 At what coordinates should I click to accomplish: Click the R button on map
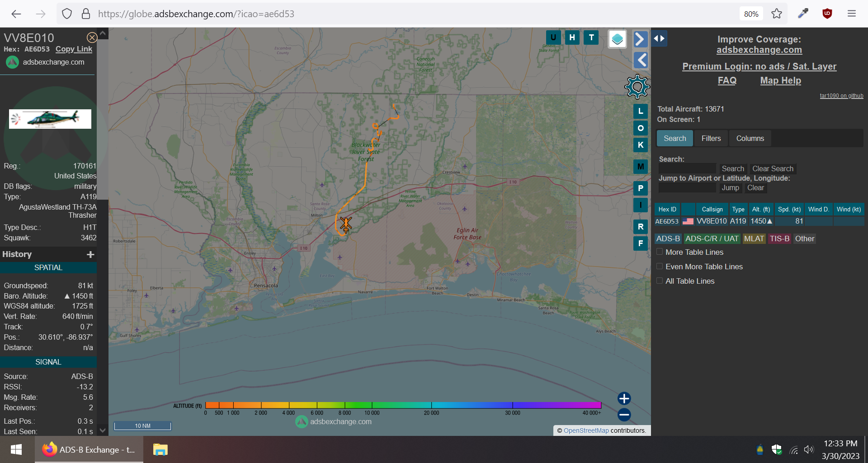point(641,227)
